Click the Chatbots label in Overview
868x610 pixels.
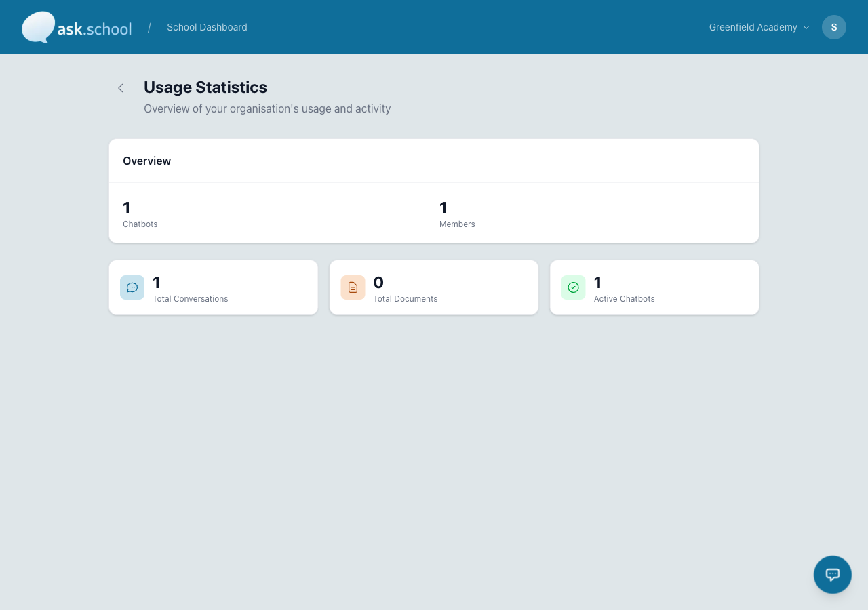click(x=140, y=224)
